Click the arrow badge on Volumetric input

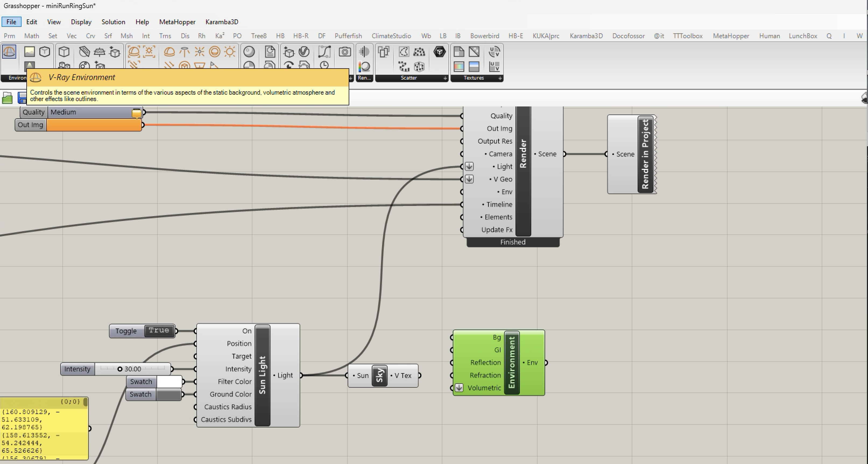point(459,388)
